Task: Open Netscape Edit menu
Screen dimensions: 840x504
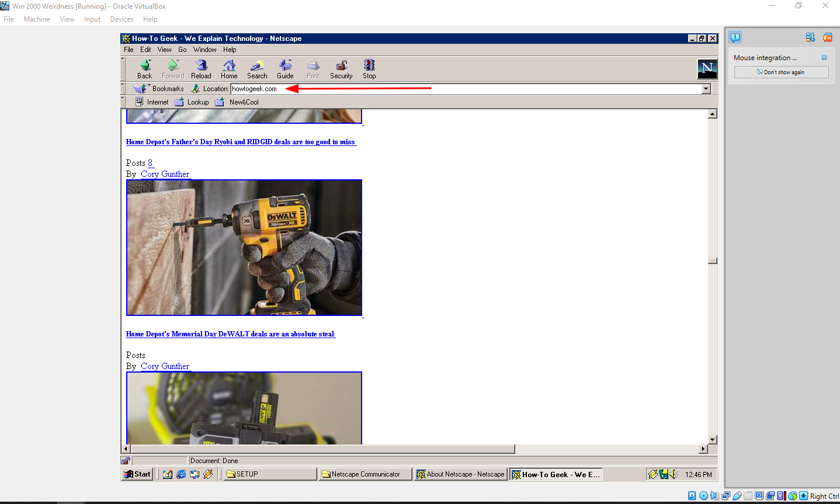Action: click(x=145, y=50)
